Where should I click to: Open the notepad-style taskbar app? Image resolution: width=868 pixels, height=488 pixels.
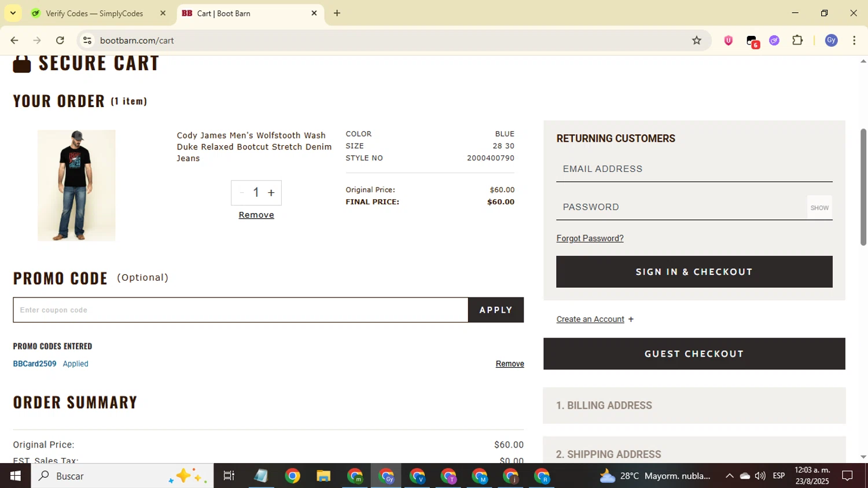(261, 476)
